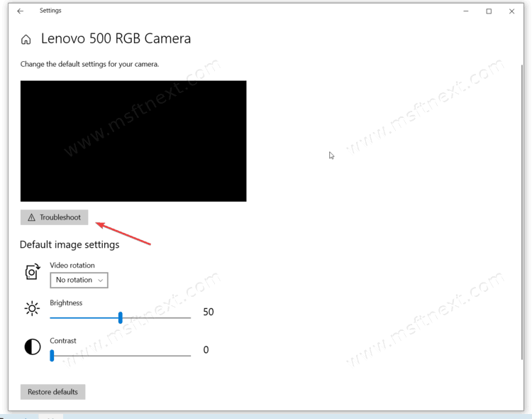Click the video rotation camera icon
This screenshot has height=419, width=532.
point(33,272)
